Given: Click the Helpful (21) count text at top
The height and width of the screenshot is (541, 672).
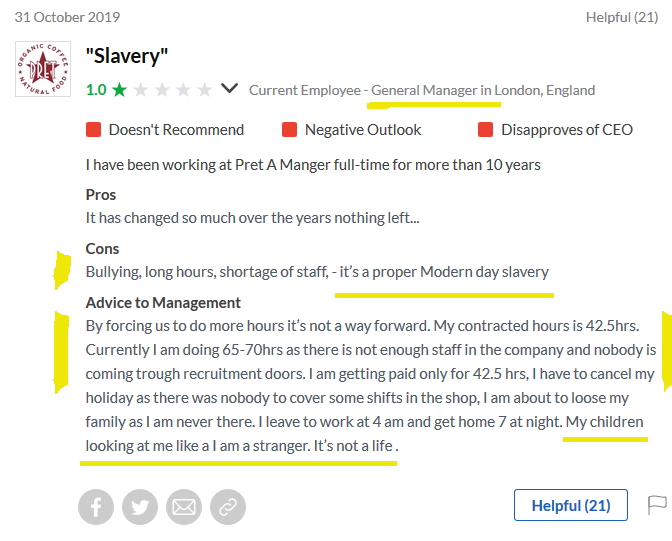Looking at the screenshot, I should pyautogui.click(x=622, y=17).
